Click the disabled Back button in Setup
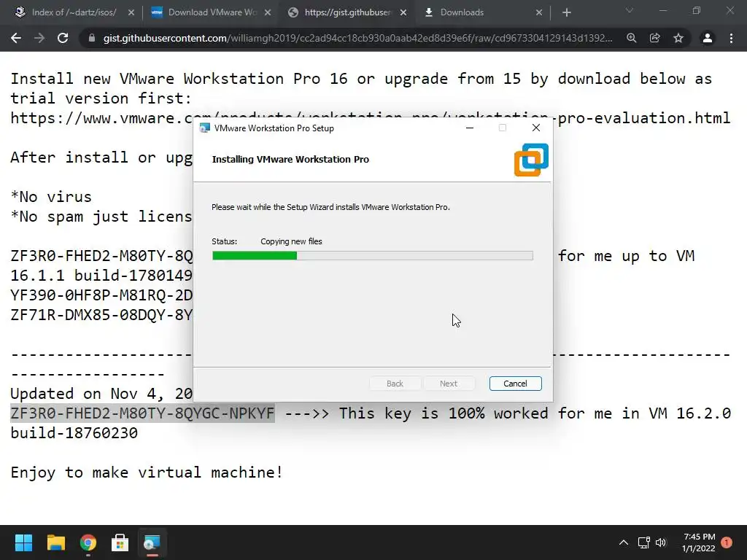Image resolution: width=747 pixels, height=560 pixels. pos(395,384)
